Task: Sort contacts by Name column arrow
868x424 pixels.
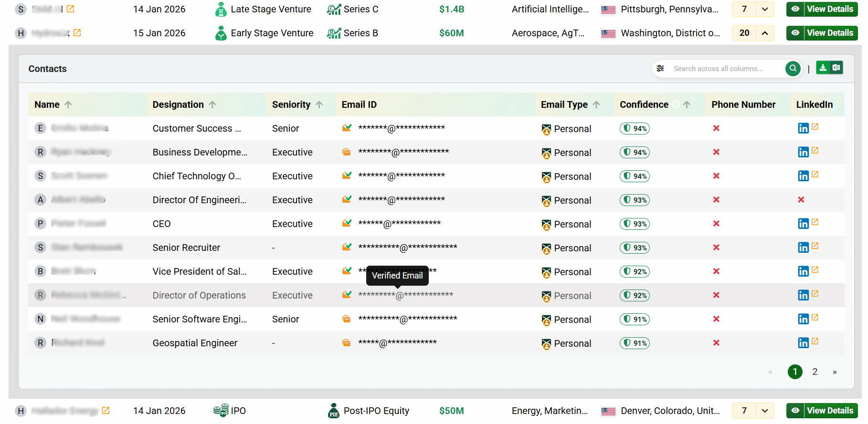Action: [x=68, y=104]
